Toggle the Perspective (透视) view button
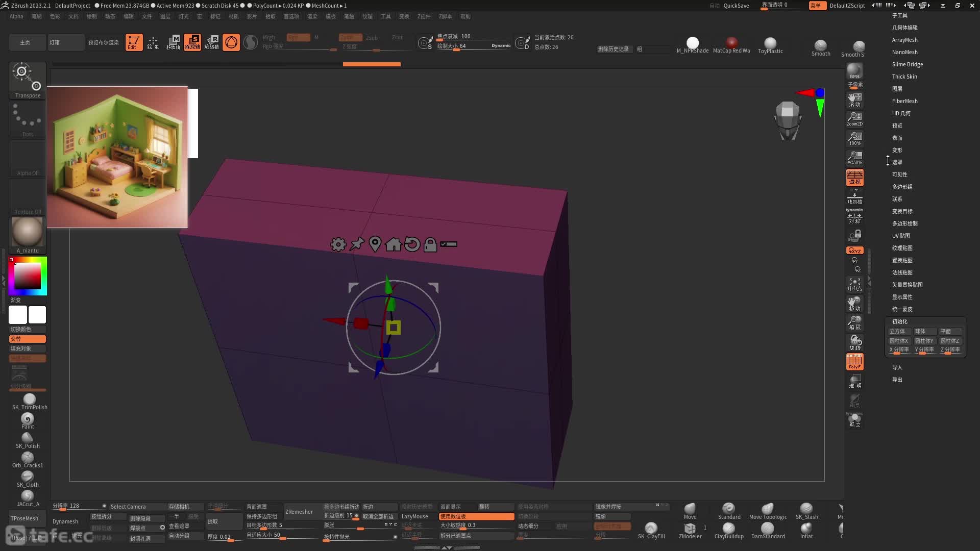This screenshot has height=551, width=980. (854, 178)
